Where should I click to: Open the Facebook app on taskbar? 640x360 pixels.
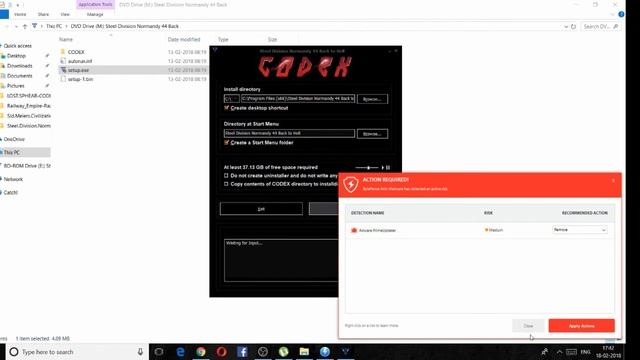242,352
